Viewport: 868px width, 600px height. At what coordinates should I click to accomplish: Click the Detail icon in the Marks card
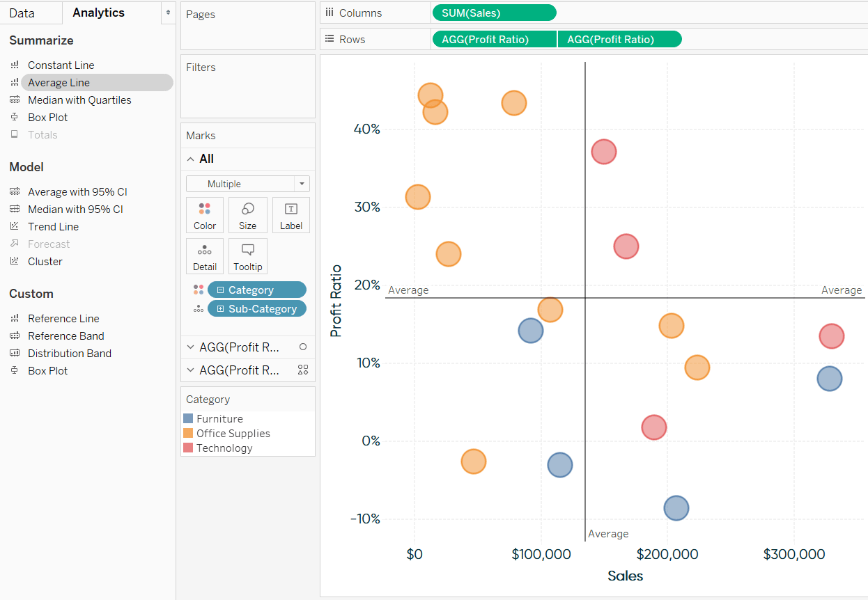(x=205, y=256)
